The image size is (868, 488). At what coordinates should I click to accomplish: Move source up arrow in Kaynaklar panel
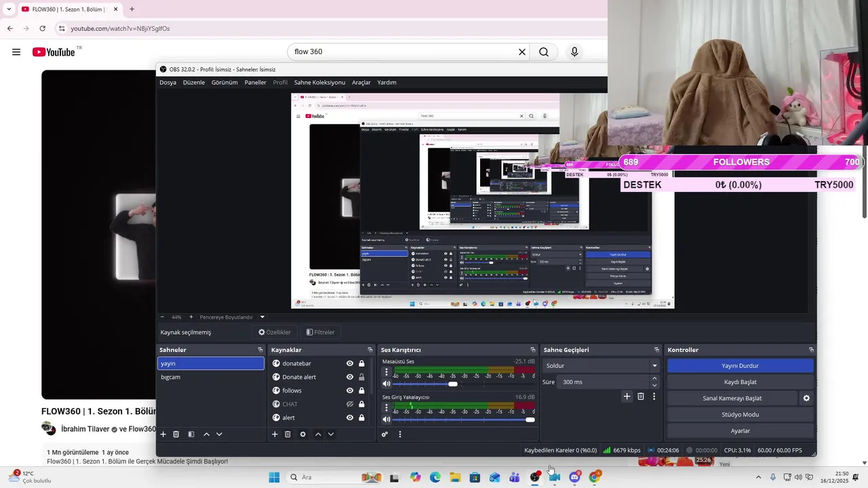point(318,434)
